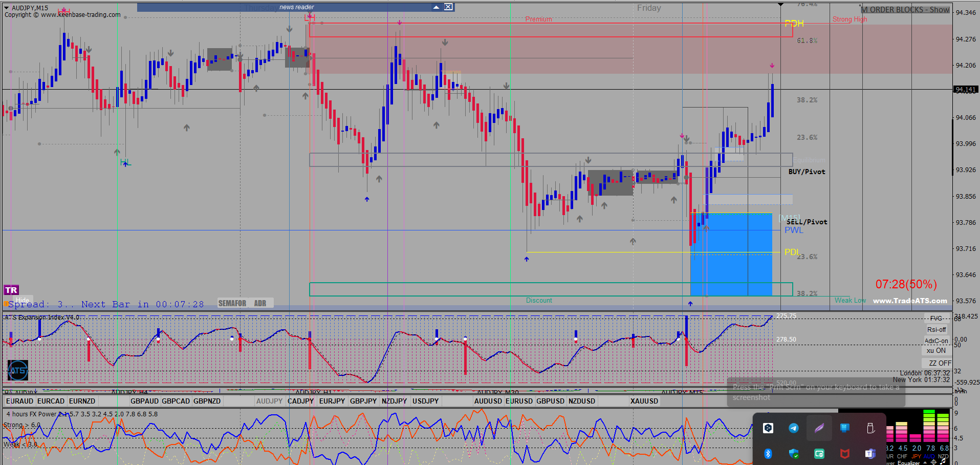Image resolution: width=980 pixels, height=465 pixels.
Task: Click the green screen recorder tray icon
Action: click(819, 453)
